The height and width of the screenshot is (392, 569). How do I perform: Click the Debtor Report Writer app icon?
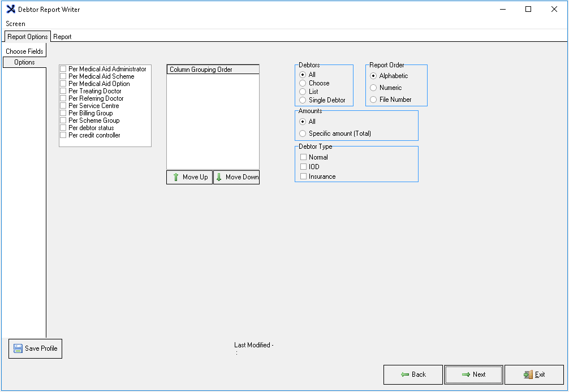(10, 10)
